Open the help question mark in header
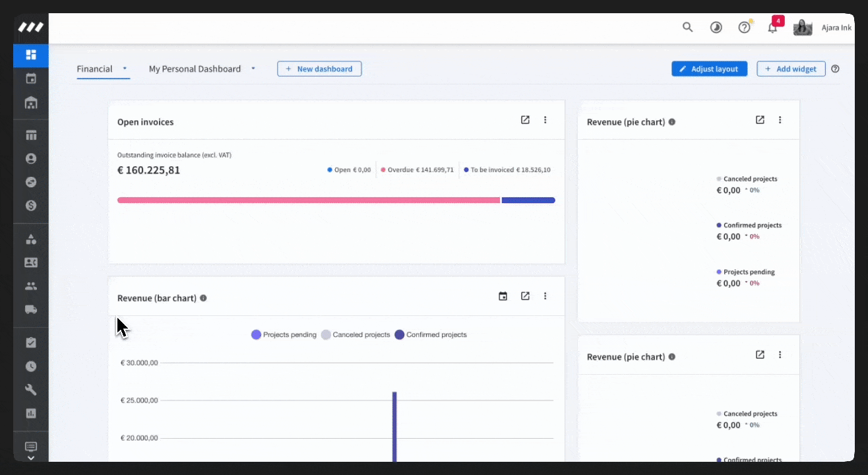 pos(744,28)
